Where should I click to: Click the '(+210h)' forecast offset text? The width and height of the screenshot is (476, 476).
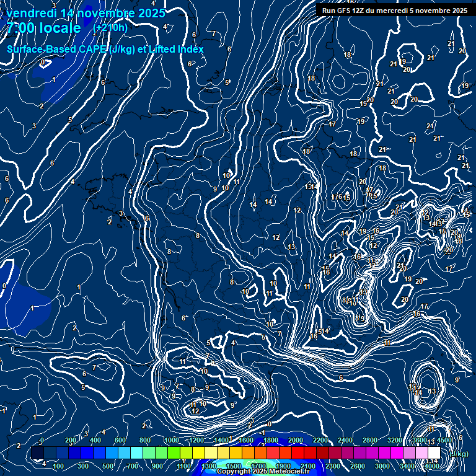[x=110, y=28]
